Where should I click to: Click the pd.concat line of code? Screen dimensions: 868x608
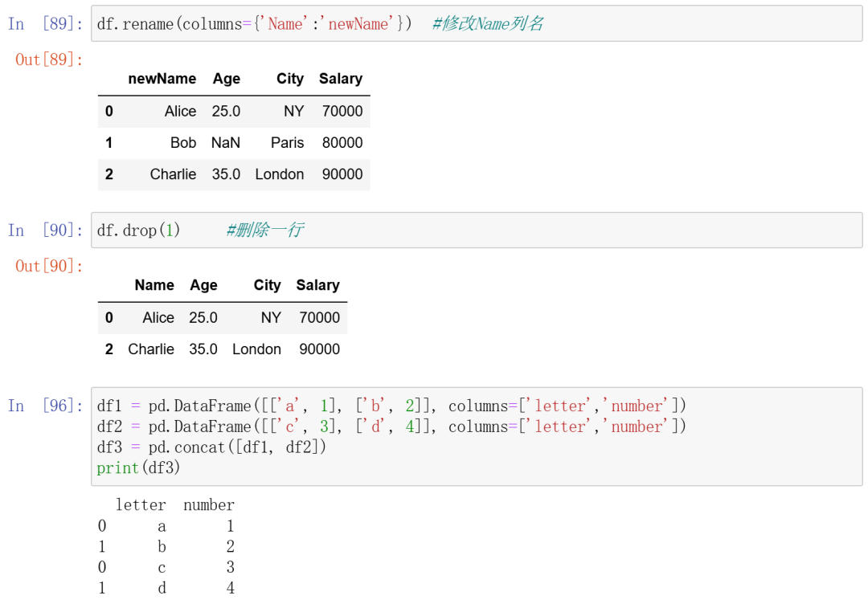point(212,447)
